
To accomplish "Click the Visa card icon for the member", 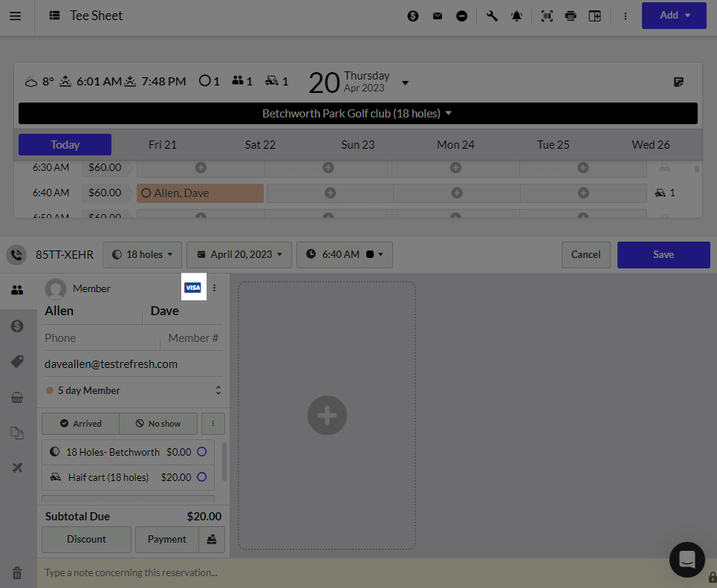I will pos(193,288).
